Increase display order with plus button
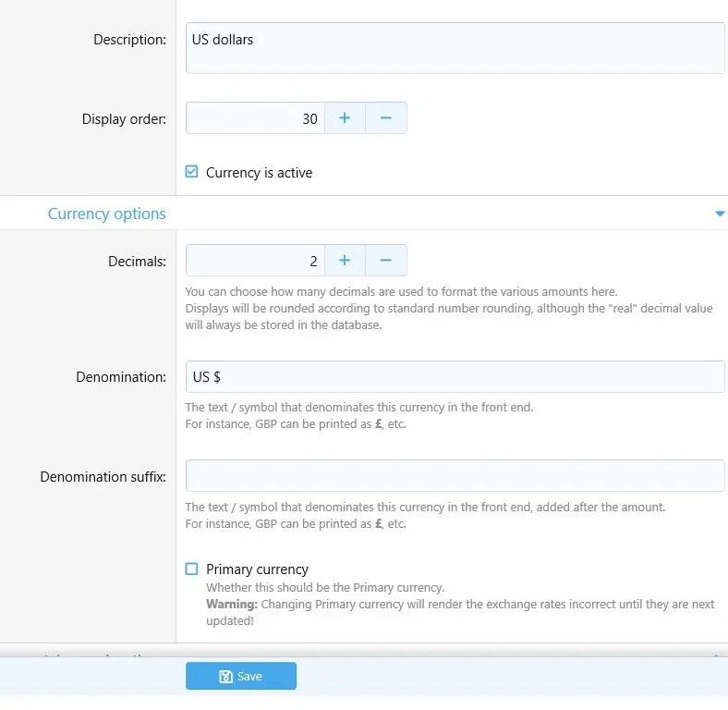 click(345, 118)
